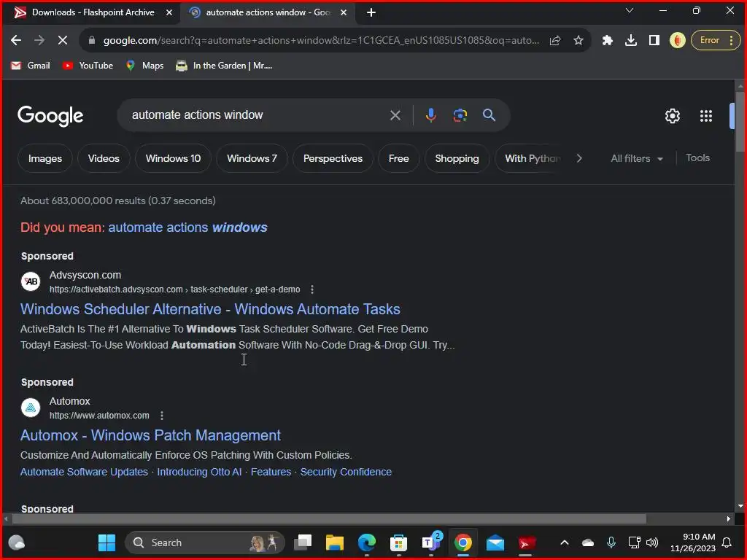Open Automox - Windows Patch Management link
Screen dimensions: 747x560
[x=150, y=436]
